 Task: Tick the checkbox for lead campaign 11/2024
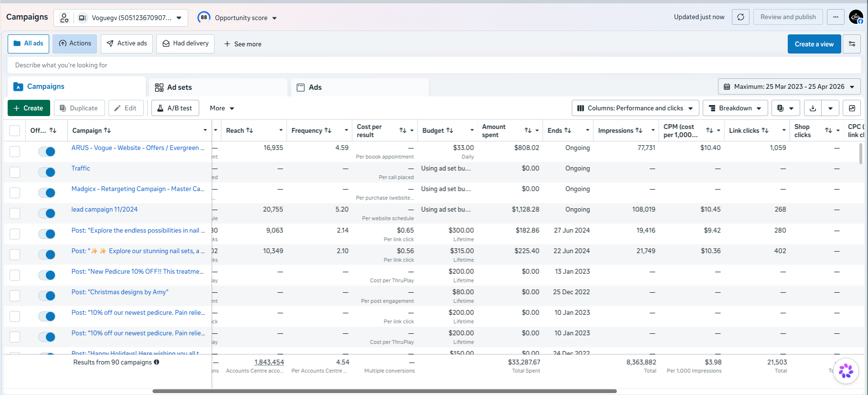click(15, 214)
